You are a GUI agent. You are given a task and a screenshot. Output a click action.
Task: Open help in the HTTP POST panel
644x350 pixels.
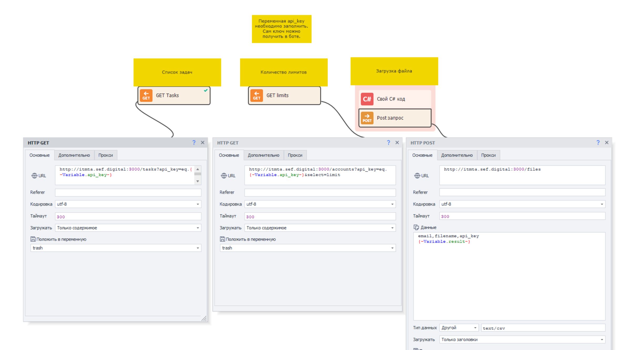598,143
